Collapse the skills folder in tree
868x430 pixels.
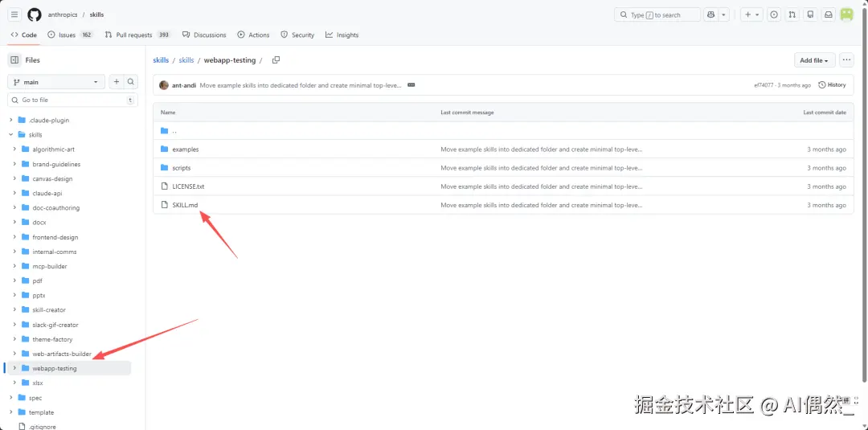(x=11, y=134)
